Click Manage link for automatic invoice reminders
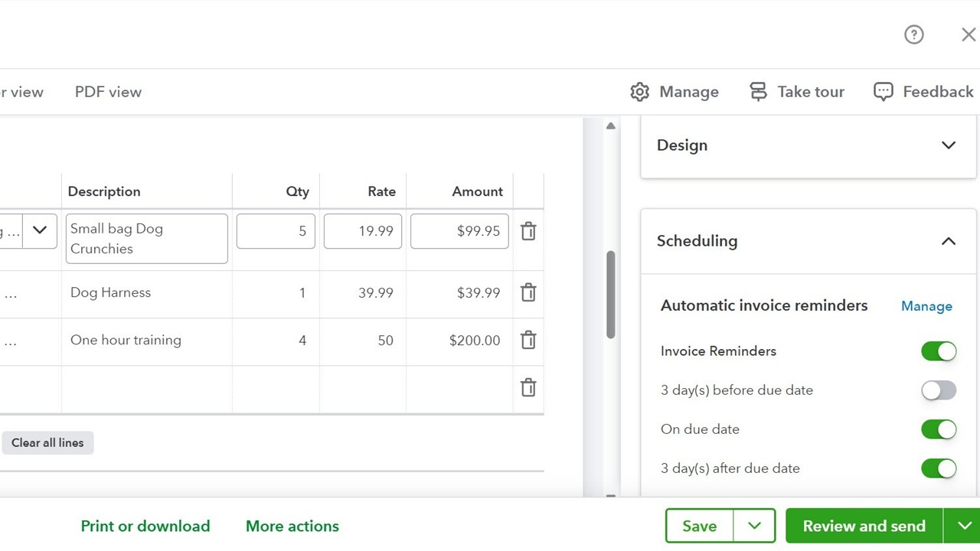This screenshot has height=551, width=980. point(926,306)
